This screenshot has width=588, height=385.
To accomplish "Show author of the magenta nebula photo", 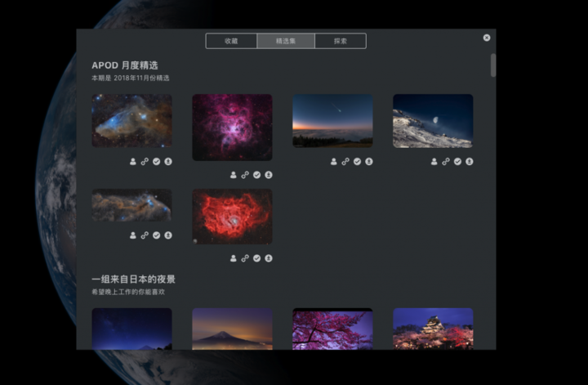I will coord(234,175).
